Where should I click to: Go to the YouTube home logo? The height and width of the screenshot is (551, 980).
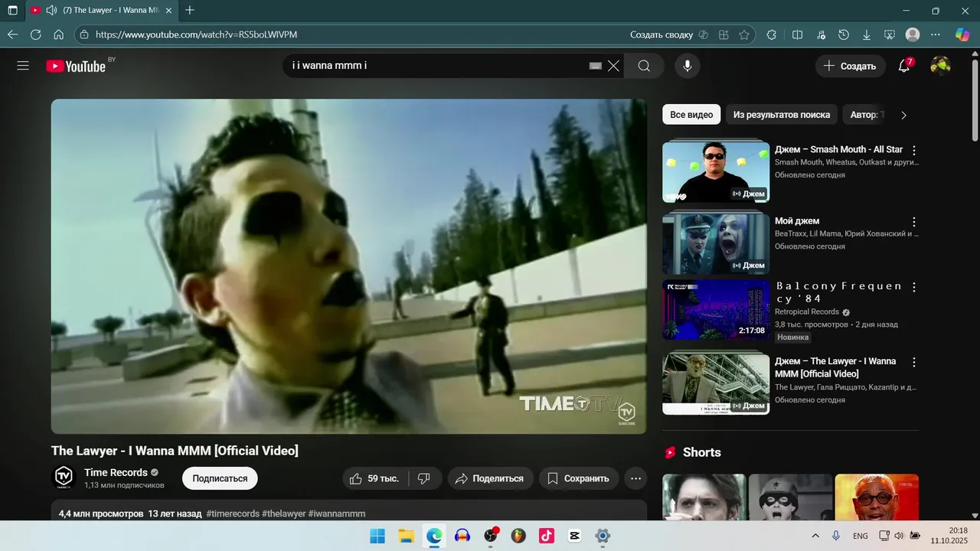tap(76, 66)
